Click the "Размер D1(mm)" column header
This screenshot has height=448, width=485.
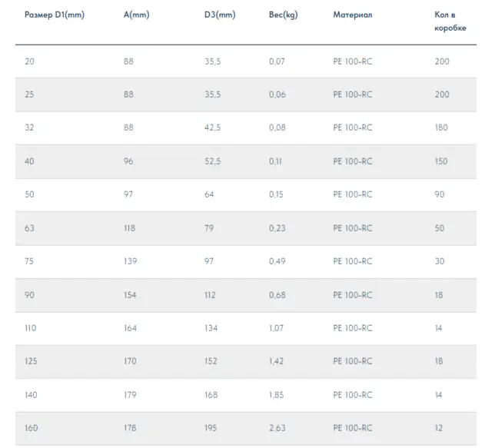coord(54,15)
